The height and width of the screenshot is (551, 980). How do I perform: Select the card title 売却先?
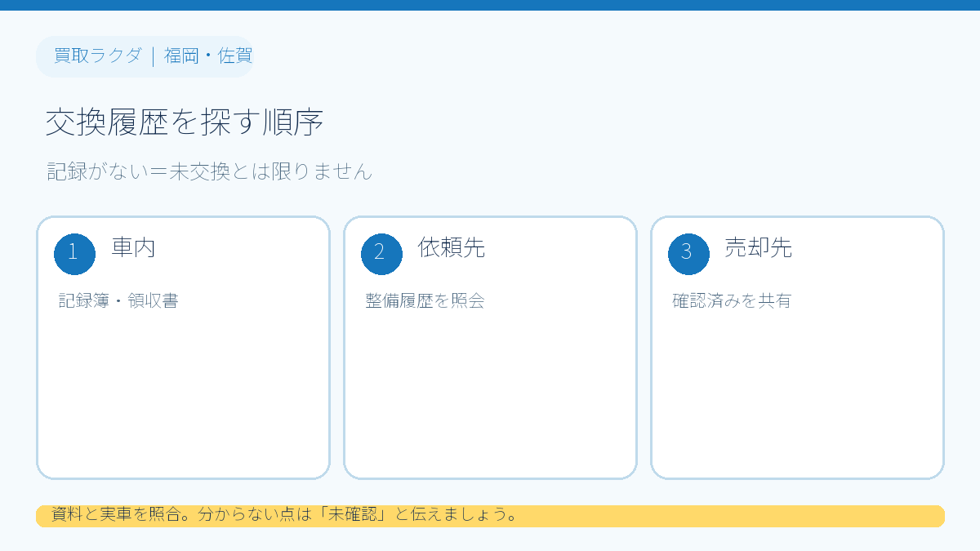pos(759,247)
